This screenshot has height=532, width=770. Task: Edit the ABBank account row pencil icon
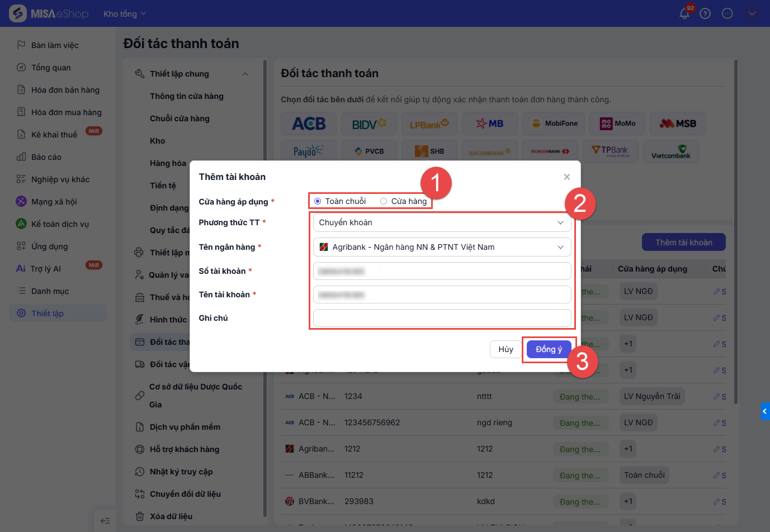click(716, 475)
